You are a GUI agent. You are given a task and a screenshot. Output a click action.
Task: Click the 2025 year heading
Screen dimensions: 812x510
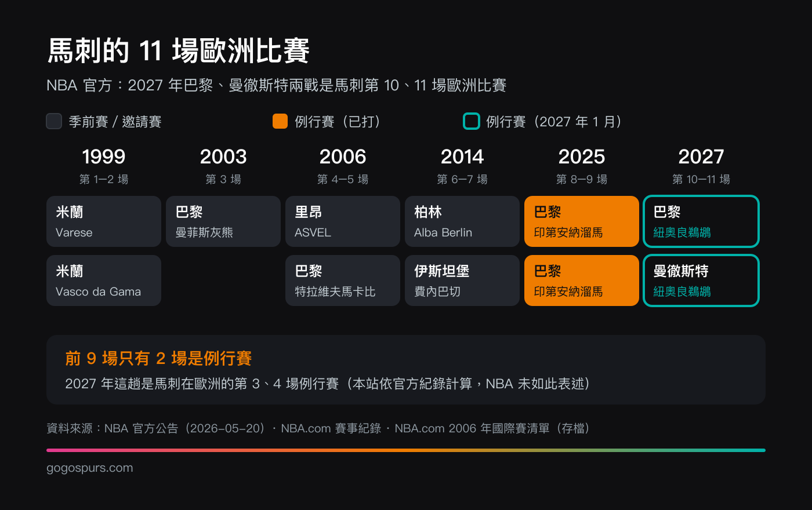tap(582, 156)
